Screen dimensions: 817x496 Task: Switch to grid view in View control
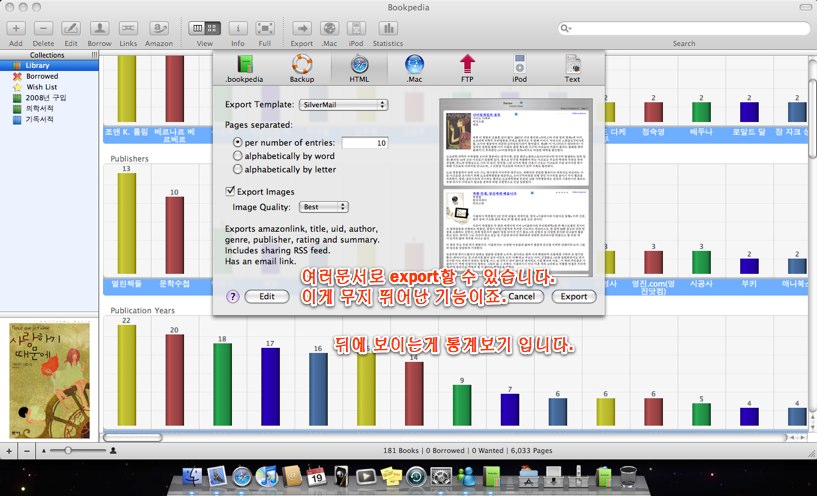click(x=213, y=28)
